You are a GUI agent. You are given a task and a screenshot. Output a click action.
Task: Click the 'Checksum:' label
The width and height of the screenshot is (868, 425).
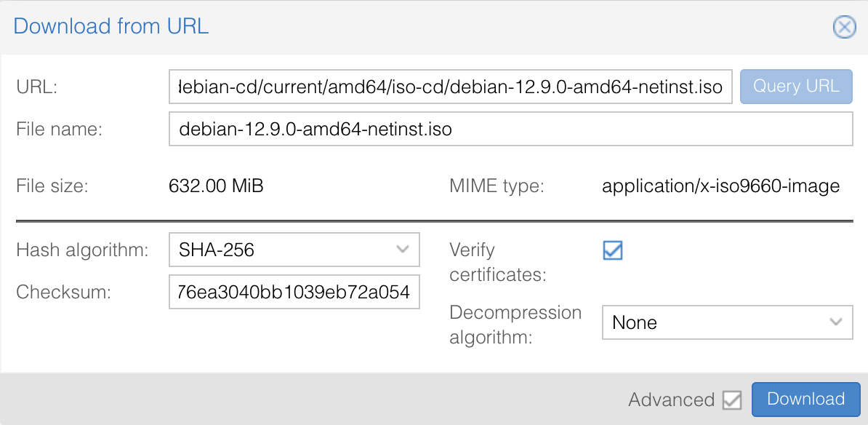63,293
